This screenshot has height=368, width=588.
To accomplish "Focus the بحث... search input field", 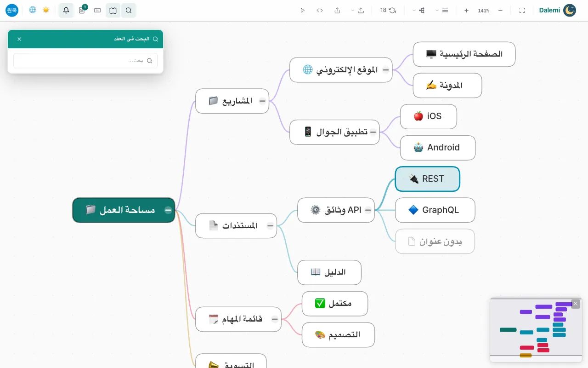I will pos(85,61).
